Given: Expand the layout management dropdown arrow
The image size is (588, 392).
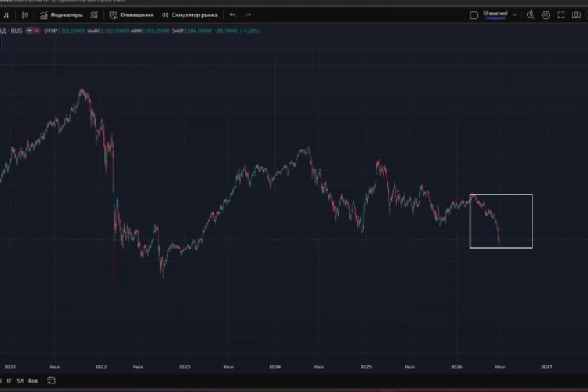Looking at the screenshot, I should click(514, 15).
